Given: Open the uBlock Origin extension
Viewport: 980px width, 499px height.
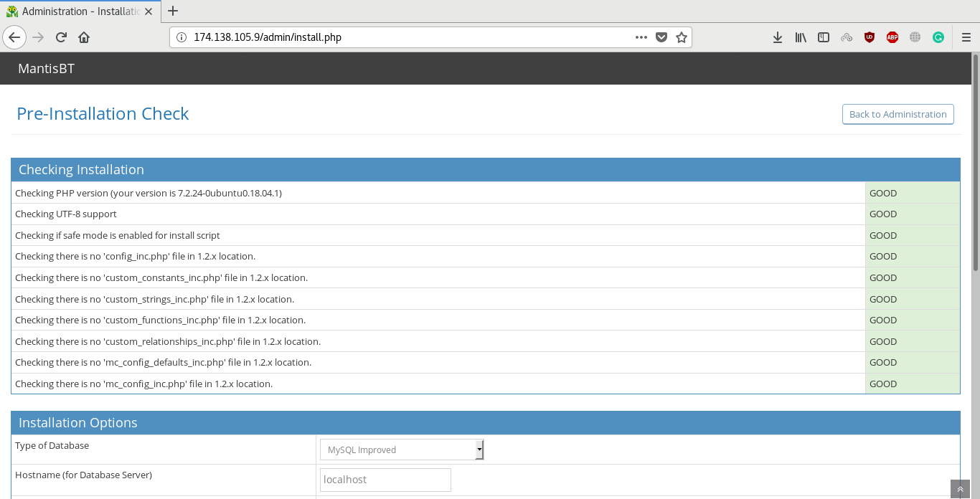Looking at the screenshot, I should [870, 37].
